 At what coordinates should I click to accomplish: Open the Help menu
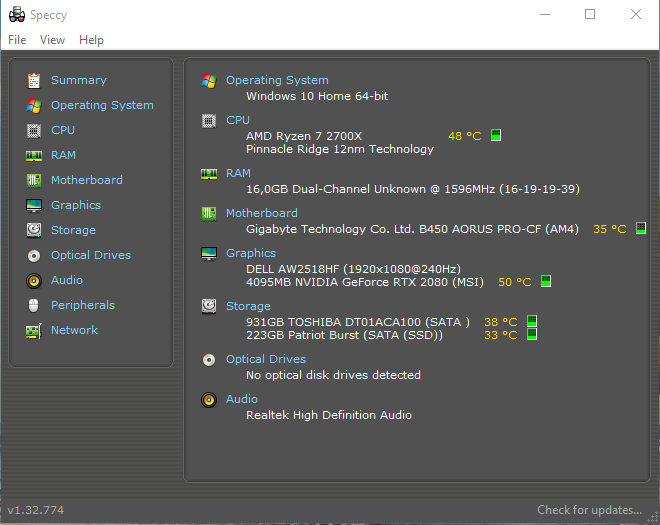(x=91, y=40)
